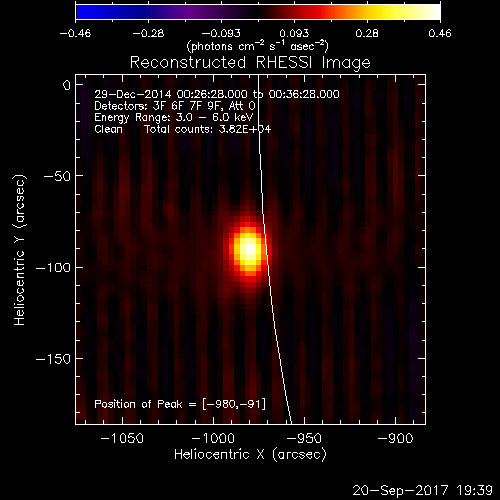Click the -900 X-axis tick label
This screenshot has width=500, height=500.
point(395,438)
